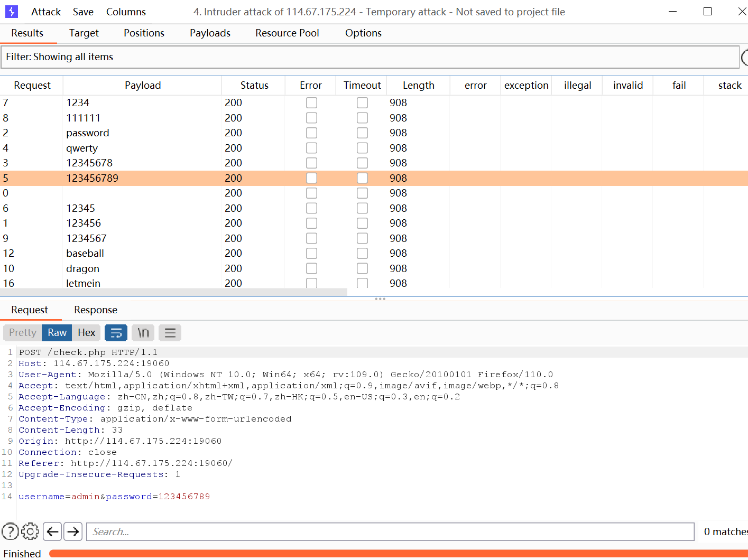Image resolution: width=748 pixels, height=560 pixels.
Task: Go to next search match arrow
Action: coord(73,531)
